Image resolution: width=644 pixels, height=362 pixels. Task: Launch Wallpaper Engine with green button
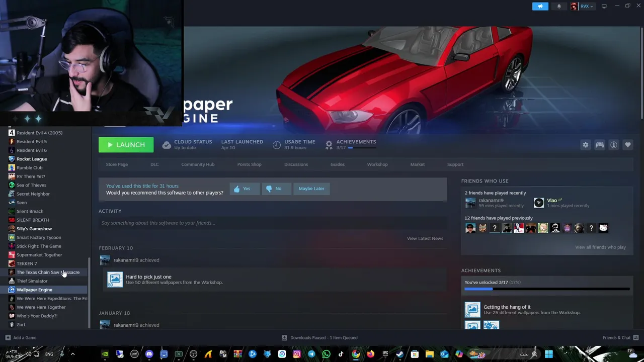(x=126, y=145)
